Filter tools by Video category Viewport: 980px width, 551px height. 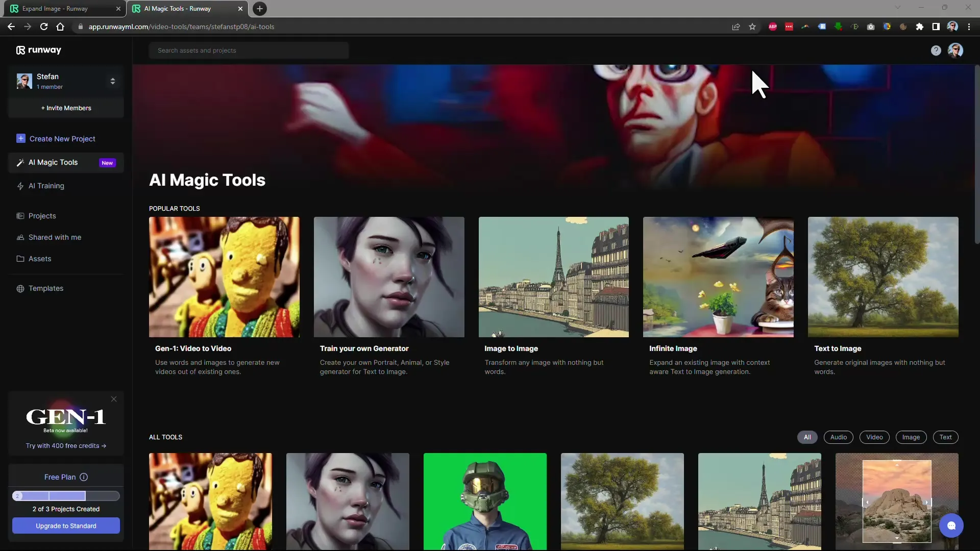click(x=874, y=437)
